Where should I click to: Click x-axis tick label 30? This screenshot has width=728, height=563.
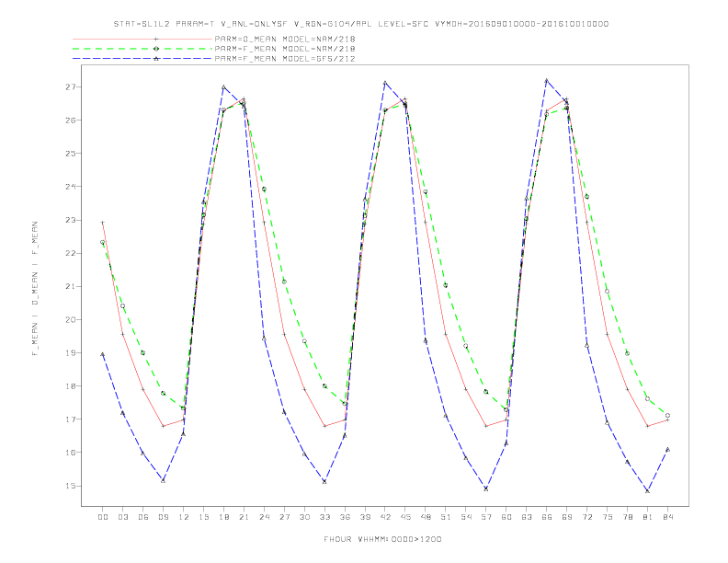(304, 517)
